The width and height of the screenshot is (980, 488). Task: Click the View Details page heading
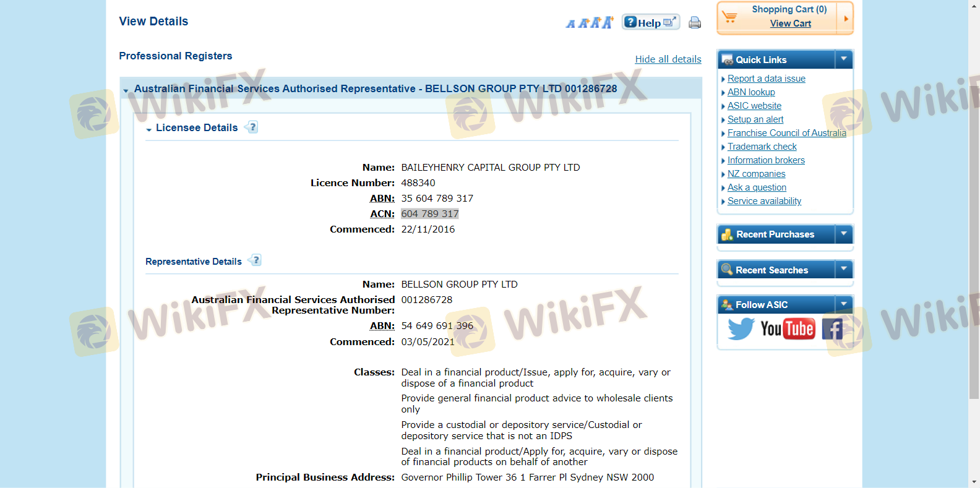(x=153, y=22)
